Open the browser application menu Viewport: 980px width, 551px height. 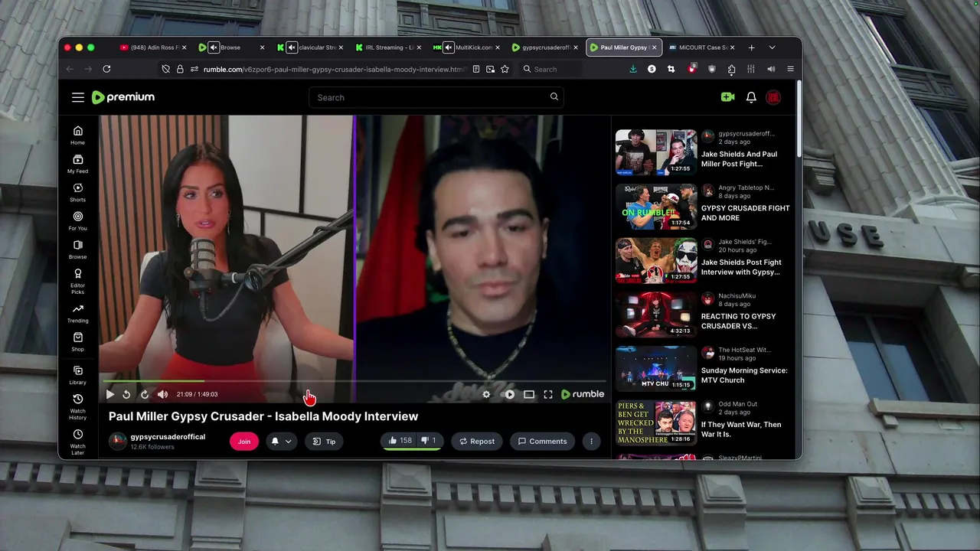coord(790,69)
